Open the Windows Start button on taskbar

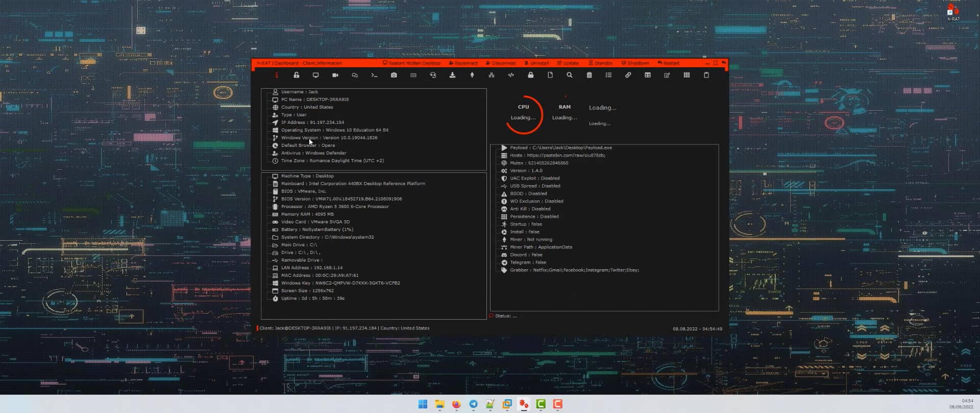(x=423, y=404)
